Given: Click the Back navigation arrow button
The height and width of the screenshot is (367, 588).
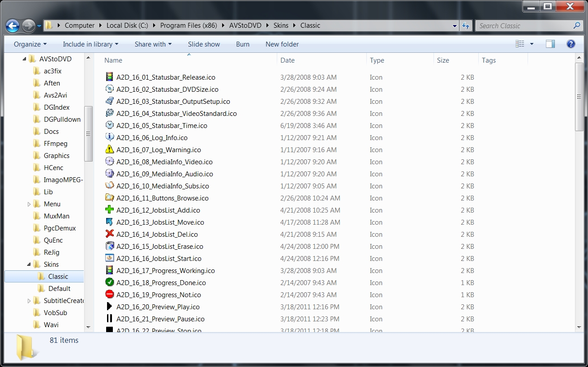Looking at the screenshot, I should tap(13, 26).
